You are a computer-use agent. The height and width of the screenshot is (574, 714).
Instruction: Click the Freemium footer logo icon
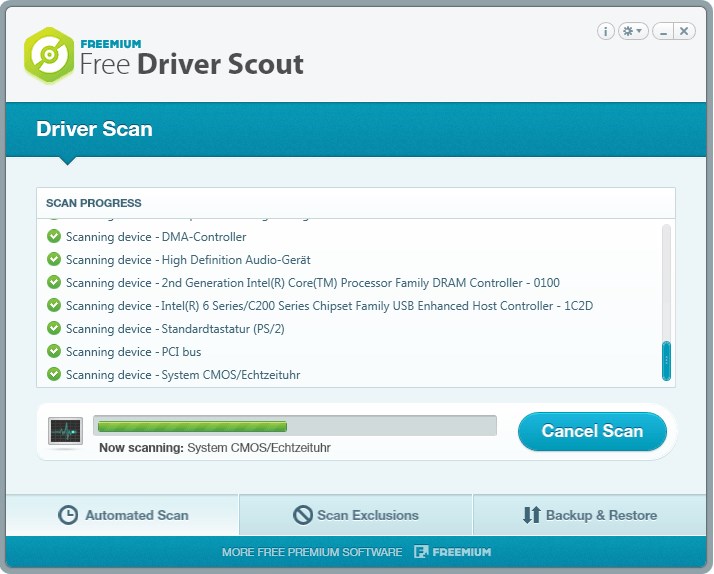[421, 552]
